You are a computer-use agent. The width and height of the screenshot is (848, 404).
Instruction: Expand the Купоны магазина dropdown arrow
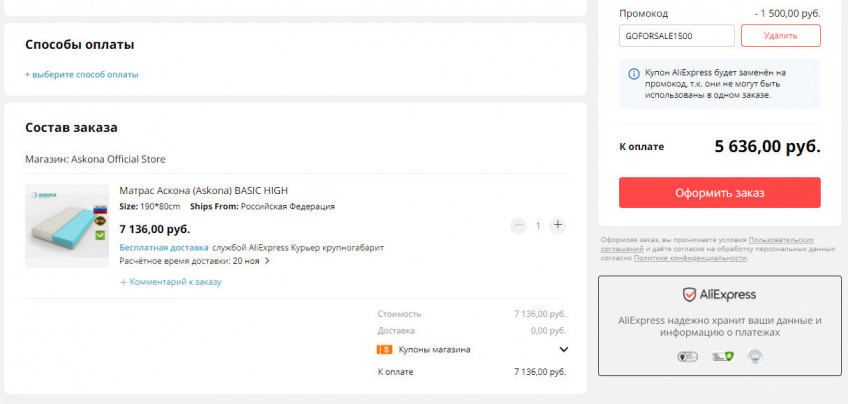pyautogui.click(x=564, y=350)
